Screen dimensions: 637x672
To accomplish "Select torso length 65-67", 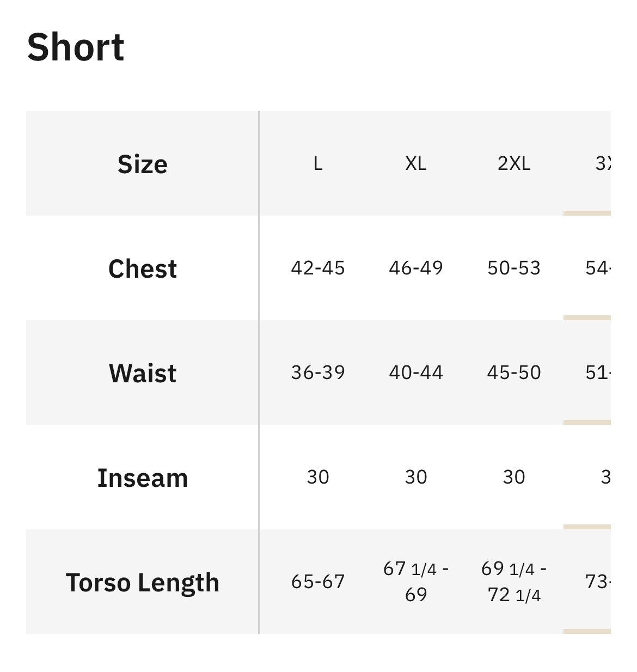I will [x=318, y=582].
